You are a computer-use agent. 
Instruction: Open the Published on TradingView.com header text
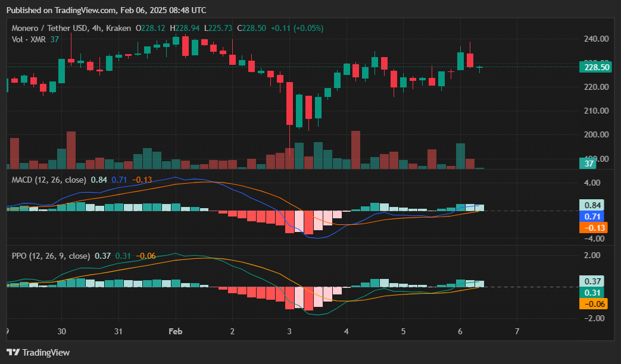point(106,10)
